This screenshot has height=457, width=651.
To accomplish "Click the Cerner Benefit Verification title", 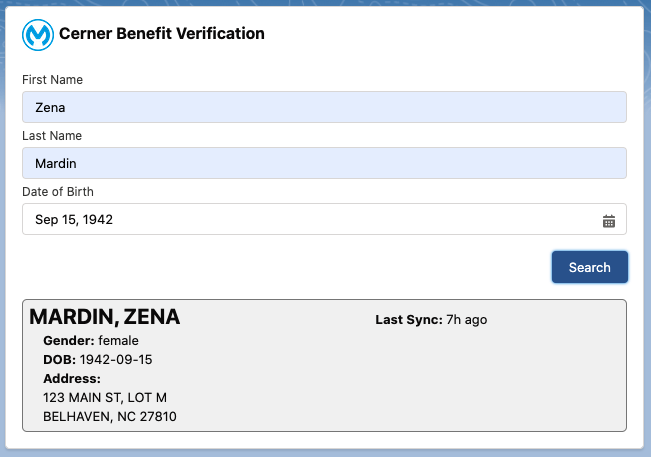I will [162, 34].
